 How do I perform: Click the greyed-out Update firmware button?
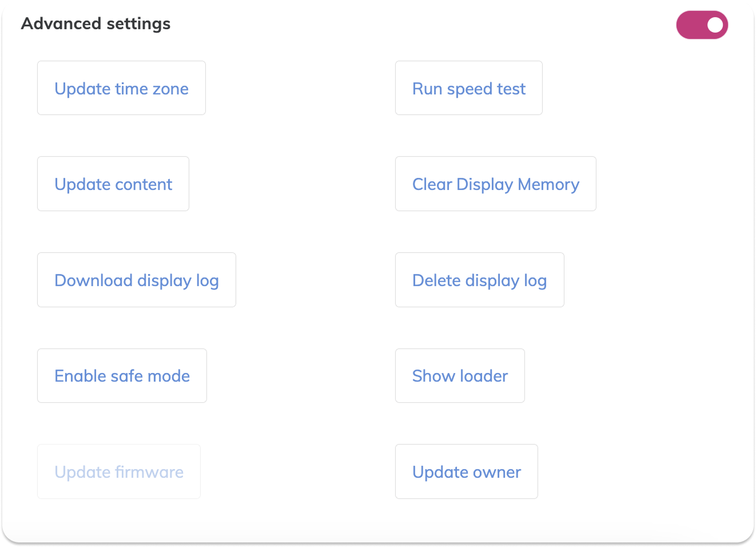pos(119,471)
